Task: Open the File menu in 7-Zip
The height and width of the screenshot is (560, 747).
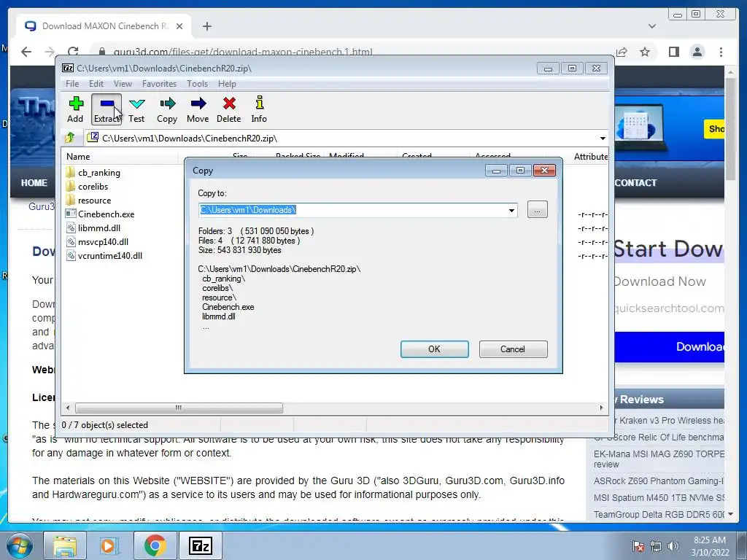Action: pos(72,84)
